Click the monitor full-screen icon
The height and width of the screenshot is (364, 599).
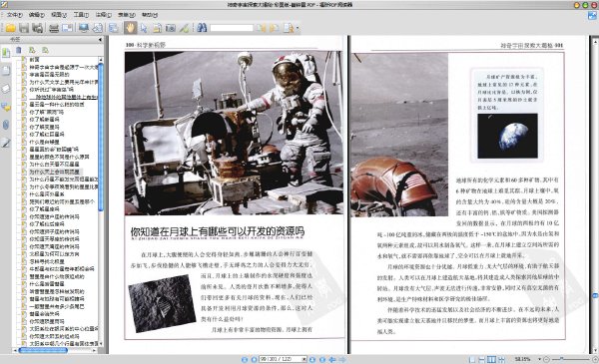click(x=83, y=28)
